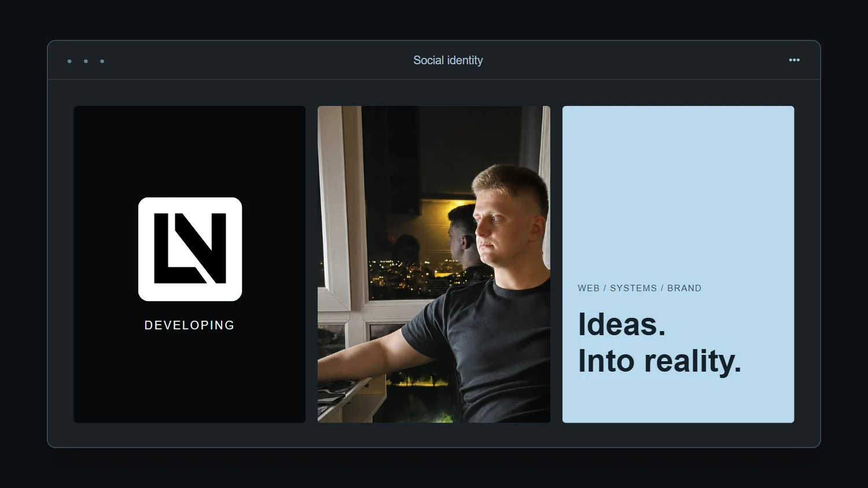The image size is (868, 488).
Task: Open the three-dot more options menu
Action: tap(794, 60)
